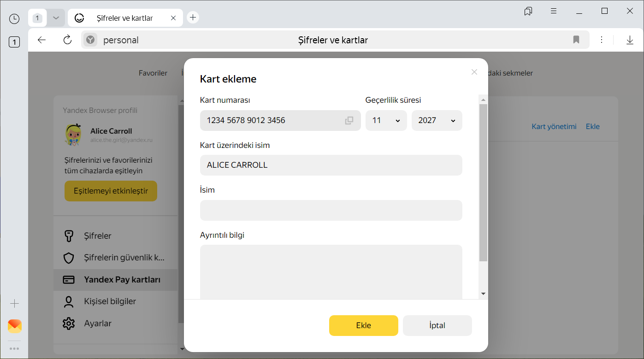Close the Kart ekleme dialog
Viewport: 644px width, 359px height.
(x=474, y=72)
